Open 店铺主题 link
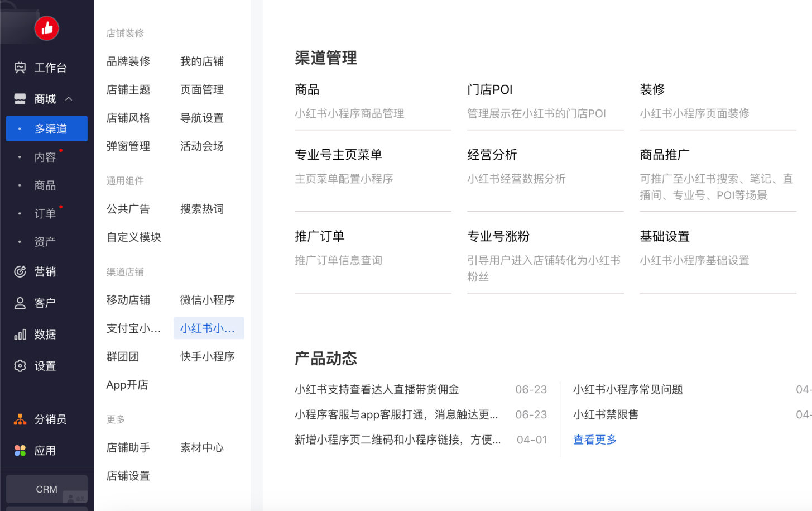This screenshot has height=511, width=812. pos(128,89)
